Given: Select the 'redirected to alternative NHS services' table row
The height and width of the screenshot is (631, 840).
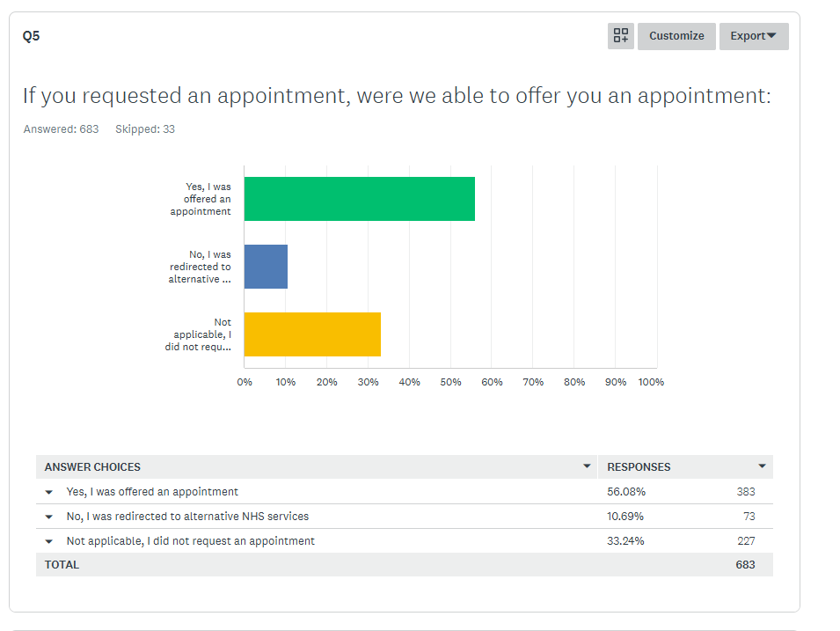Looking at the screenshot, I should click(187, 517).
